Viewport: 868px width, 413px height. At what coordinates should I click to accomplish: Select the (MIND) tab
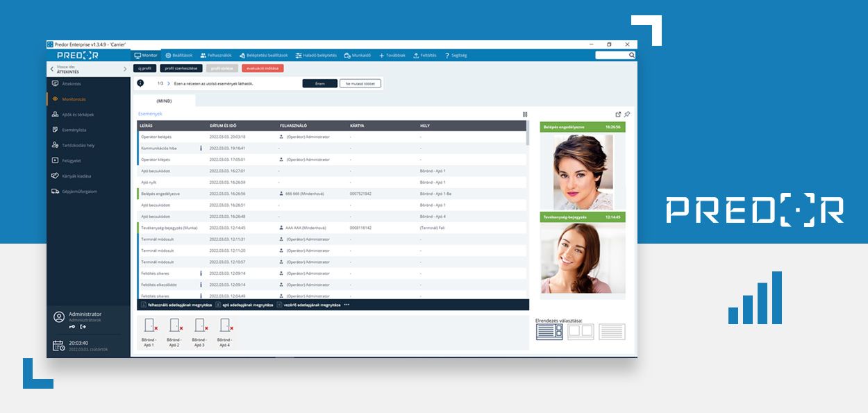click(165, 101)
